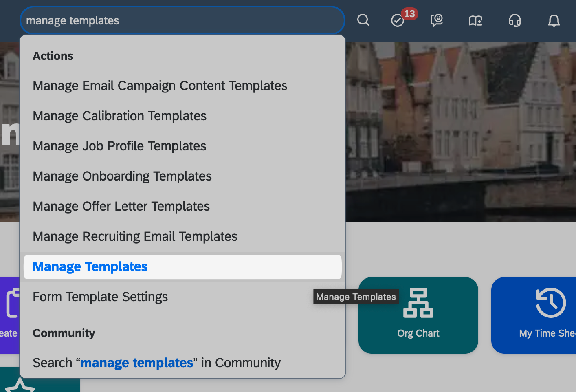Open Manage Onboarding Templates suggestion
This screenshot has width=576, height=392.
[122, 176]
